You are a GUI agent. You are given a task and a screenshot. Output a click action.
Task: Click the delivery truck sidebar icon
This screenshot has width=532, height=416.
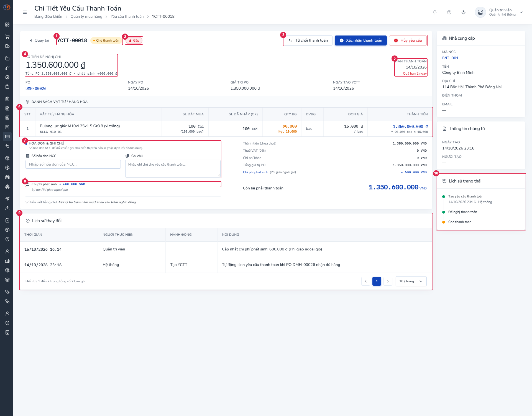[7, 46]
